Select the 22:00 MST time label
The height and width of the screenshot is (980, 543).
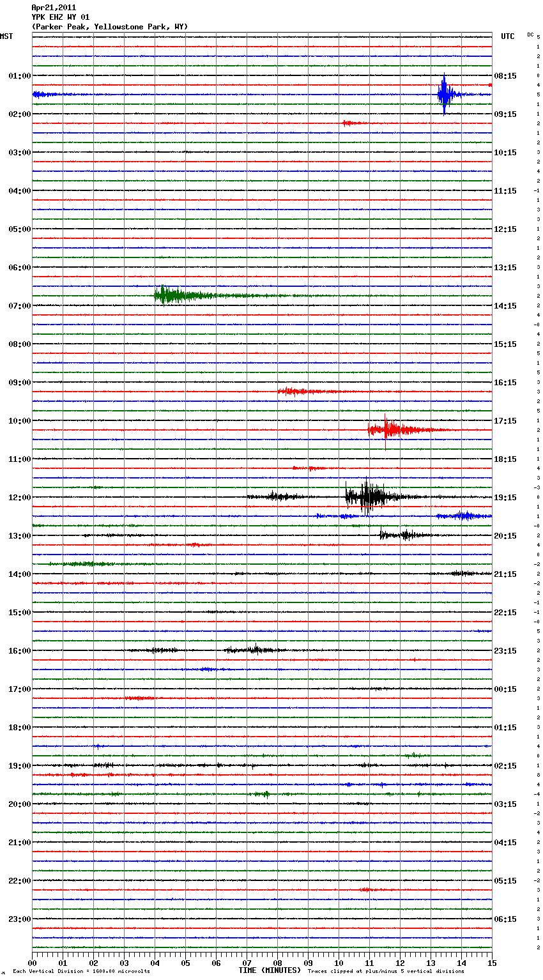pos(20,881)
